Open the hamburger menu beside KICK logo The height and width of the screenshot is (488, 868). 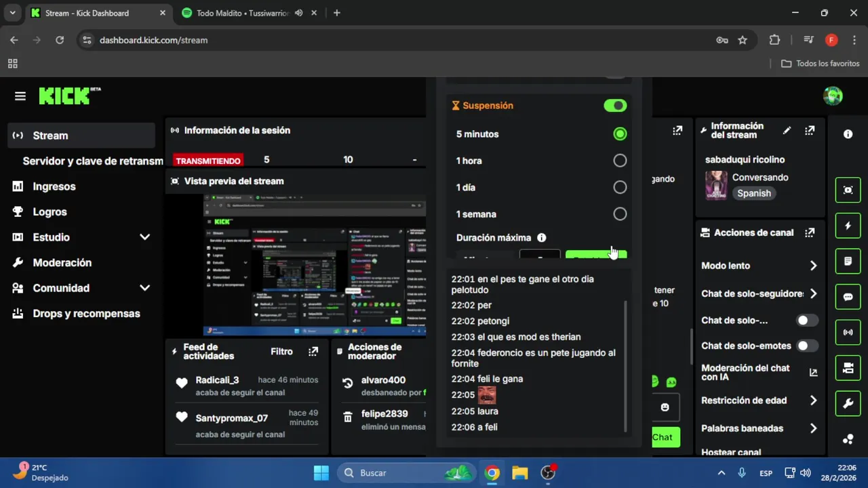pyautogui.click(x=20, y=96)
